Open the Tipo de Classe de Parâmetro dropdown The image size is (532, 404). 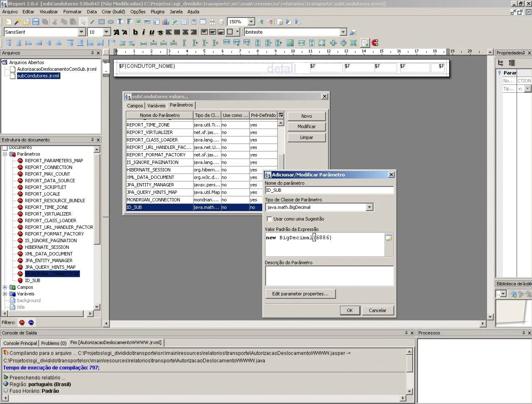point(369,207)
